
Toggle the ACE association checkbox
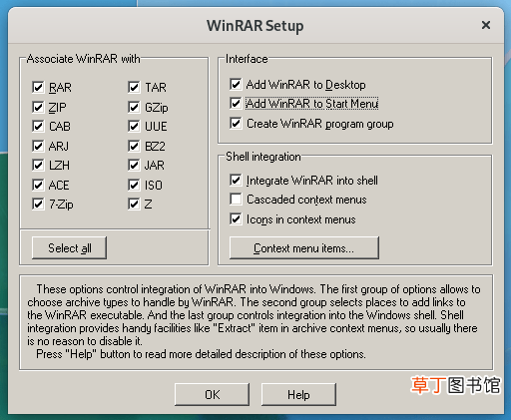click(x=38, y=185)
